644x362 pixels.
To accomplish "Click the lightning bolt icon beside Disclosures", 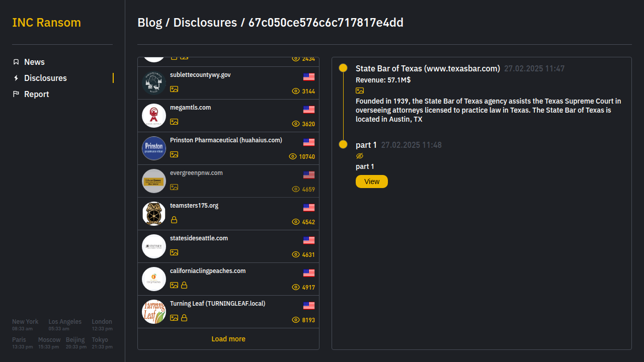I will [x=16, y=78].
